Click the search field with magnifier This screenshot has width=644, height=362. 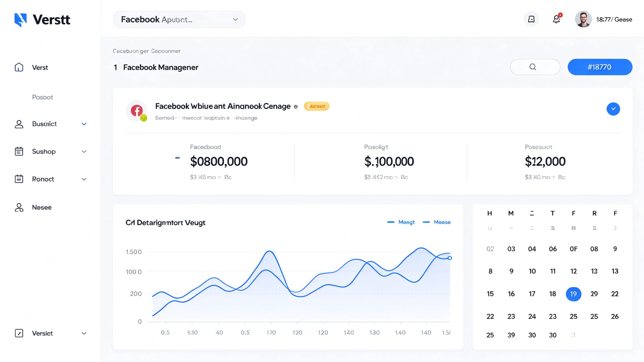[x=535, y=67]
